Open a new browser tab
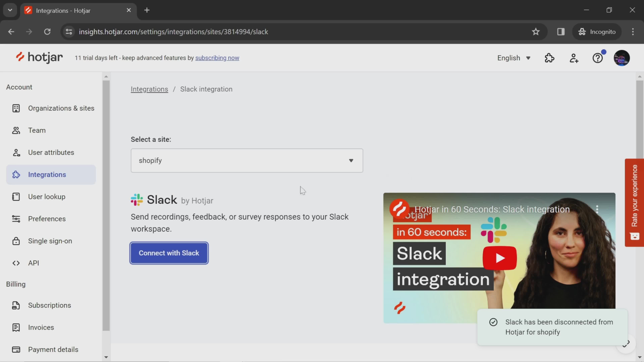The image size is (644, 362). (147, 10)
